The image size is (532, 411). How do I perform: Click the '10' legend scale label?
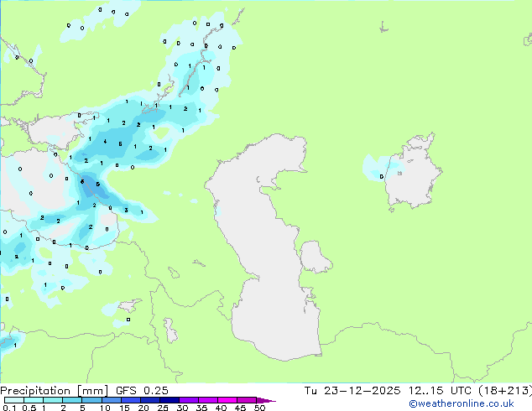[105, 408]
